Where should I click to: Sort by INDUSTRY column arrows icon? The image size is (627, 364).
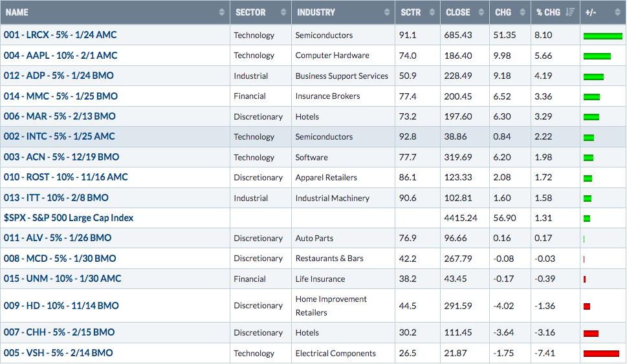[387, 12]
